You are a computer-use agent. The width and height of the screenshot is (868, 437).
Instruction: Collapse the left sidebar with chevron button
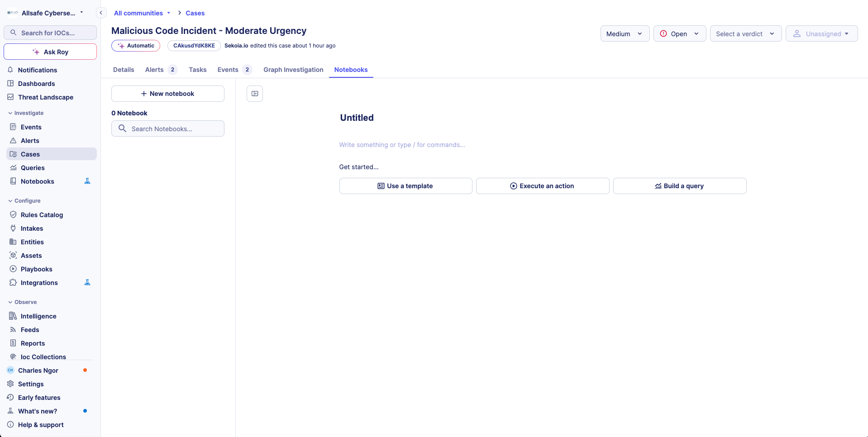(101, 13)
